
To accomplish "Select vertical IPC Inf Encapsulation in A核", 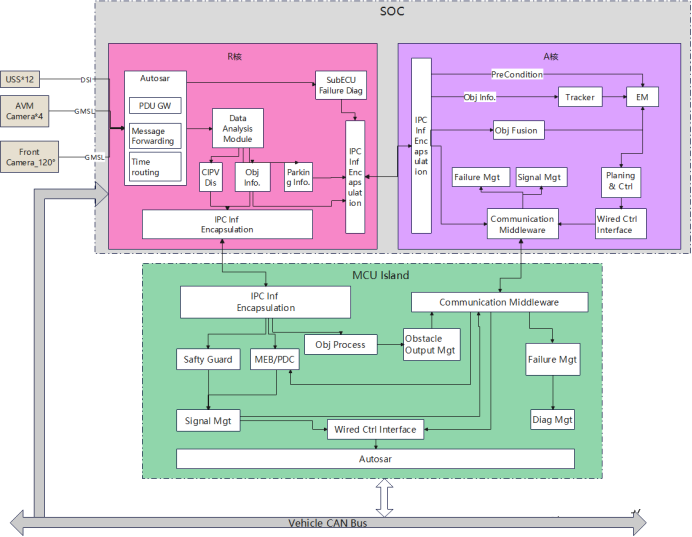I will coord(421,146).
